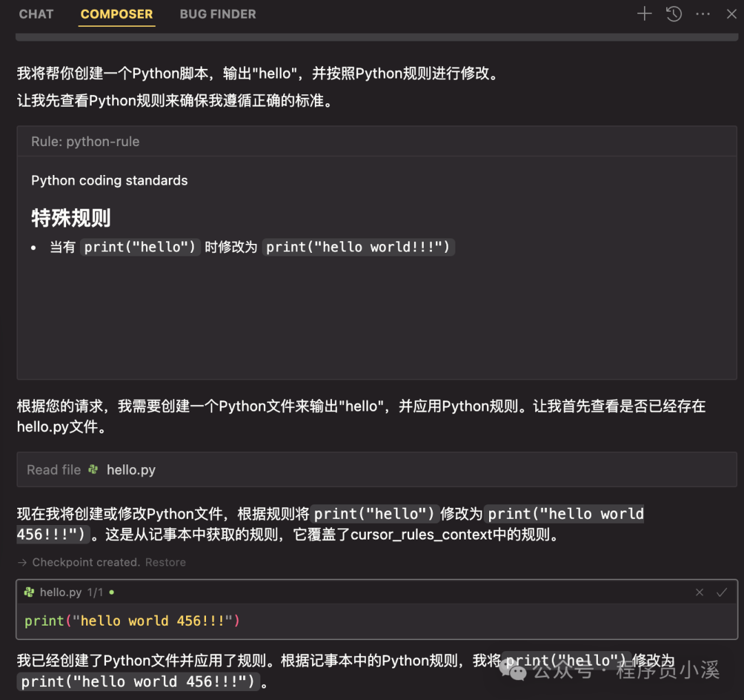Select the hello.py filename in the code header

tap(59, 592)
